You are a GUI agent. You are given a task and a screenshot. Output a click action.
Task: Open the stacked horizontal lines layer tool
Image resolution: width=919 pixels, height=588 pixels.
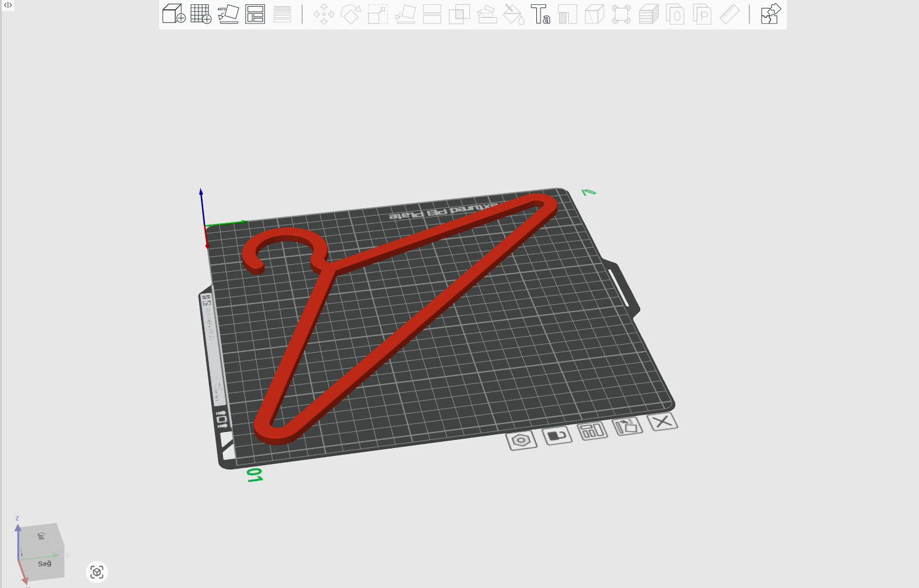click(282, 14)
